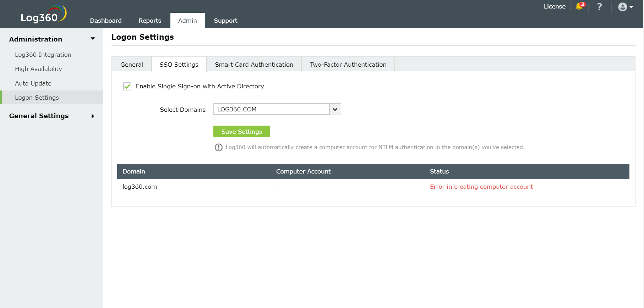Image resolution: width=644 pixels, height=308 pixels.
Task: Open the Two-Factor Authentication tab
Action: point(348,65)
